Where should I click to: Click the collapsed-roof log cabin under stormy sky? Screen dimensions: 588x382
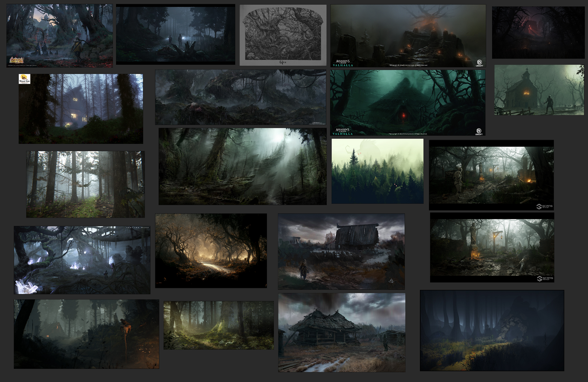342,333
